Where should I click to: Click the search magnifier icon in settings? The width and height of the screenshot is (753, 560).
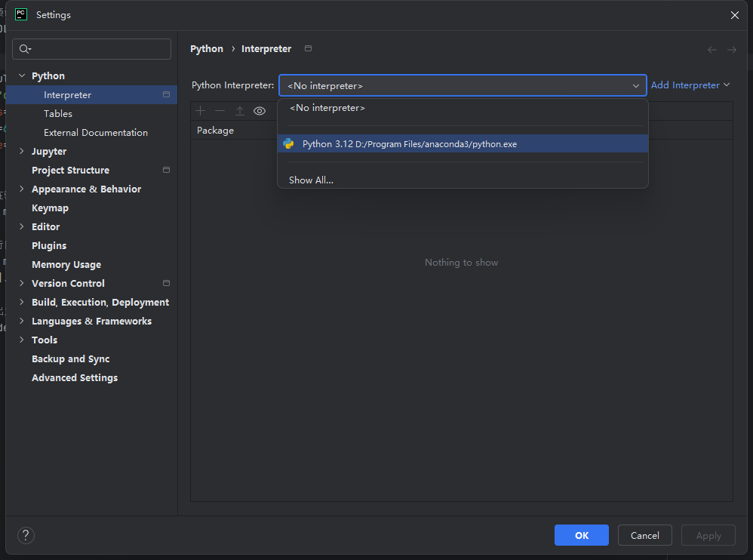click(24, 49)
